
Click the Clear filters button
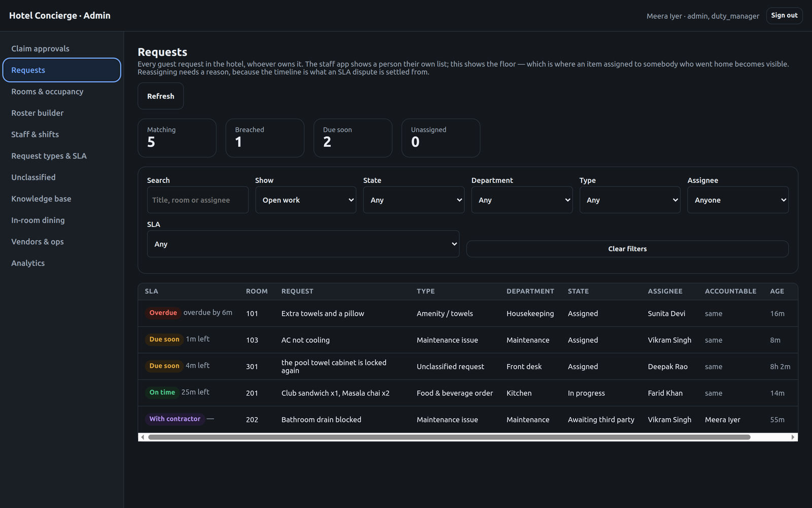click(627, 249)
